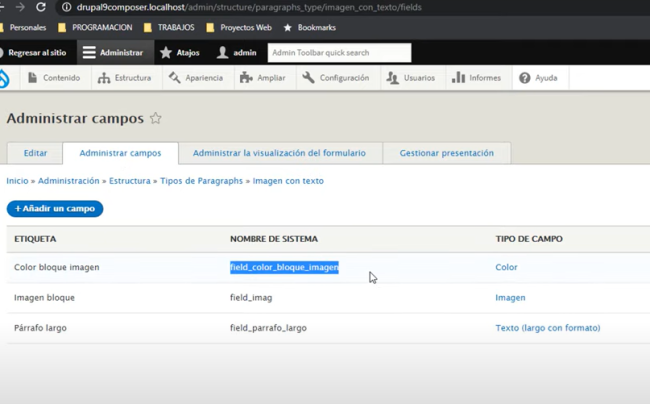Click the Drupal drop logo

click(4, 78)
